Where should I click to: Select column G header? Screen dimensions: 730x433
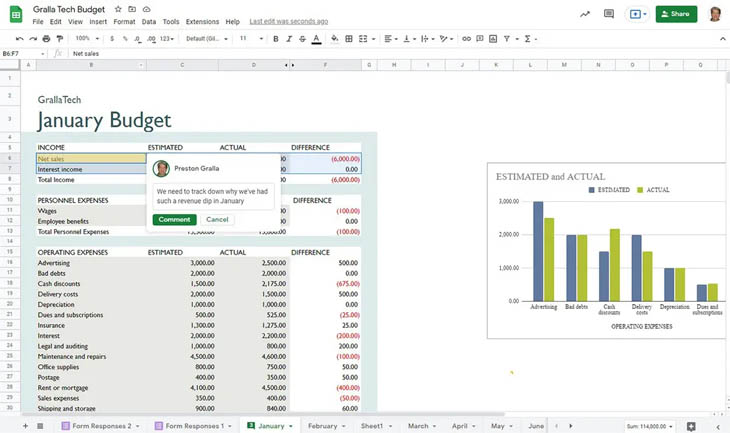click(369, 65)
